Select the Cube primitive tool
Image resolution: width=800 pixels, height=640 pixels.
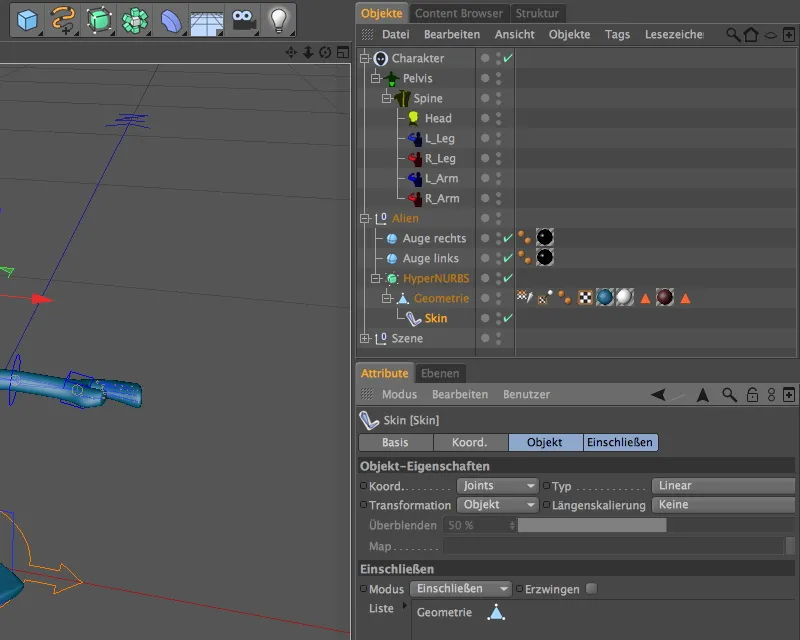point(27,20)
